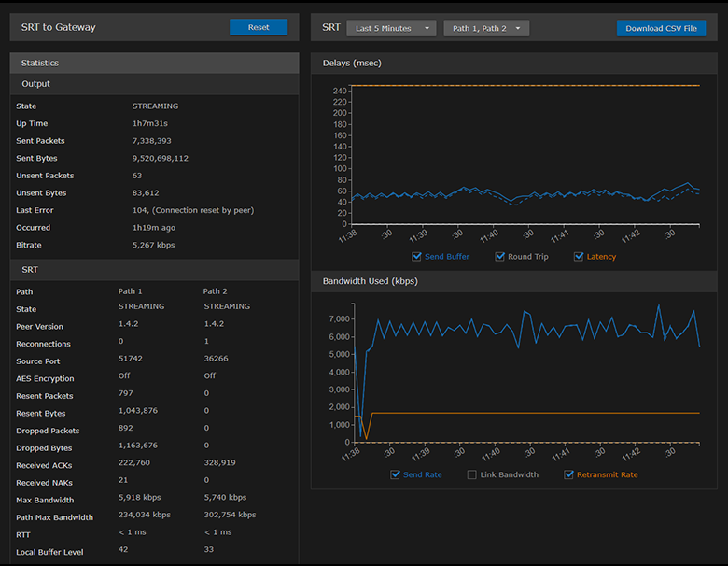Click the Delays (msec) chart title
Image resolution: width=728 pixels, height=566 pixels.
(x=352, y=63)
